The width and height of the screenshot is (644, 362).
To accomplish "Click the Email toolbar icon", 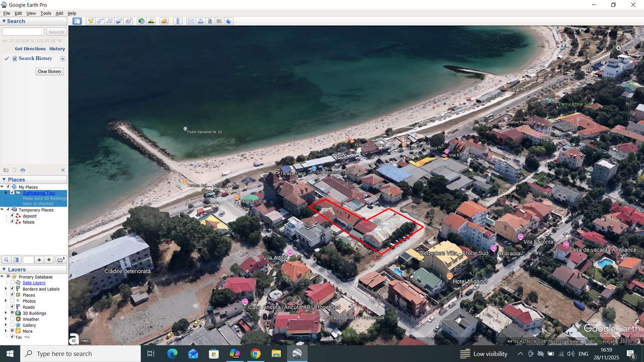I will tap(191, 21).
